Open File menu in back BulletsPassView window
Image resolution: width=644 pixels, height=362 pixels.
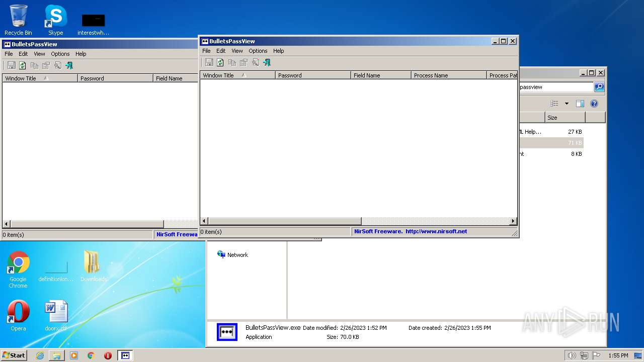tap(9, 54)
